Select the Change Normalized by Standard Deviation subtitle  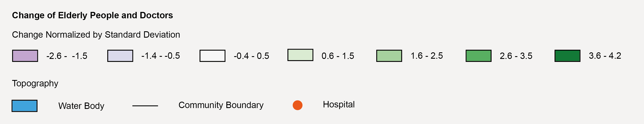pos(96,34)
